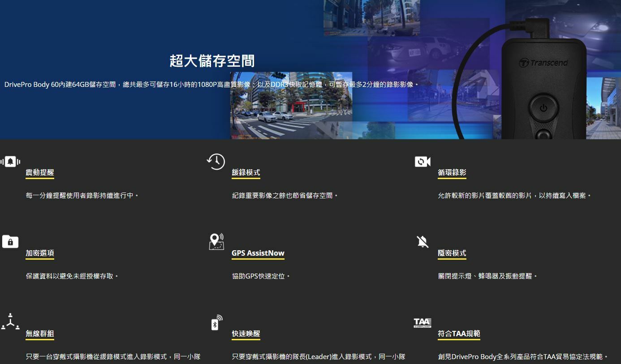Click the buffer mode clock-history icon
This screenshot has width=621, height=364.
[216, 162]
